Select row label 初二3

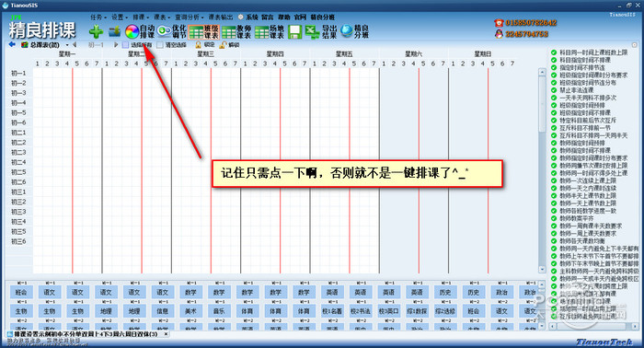[18, 153]
